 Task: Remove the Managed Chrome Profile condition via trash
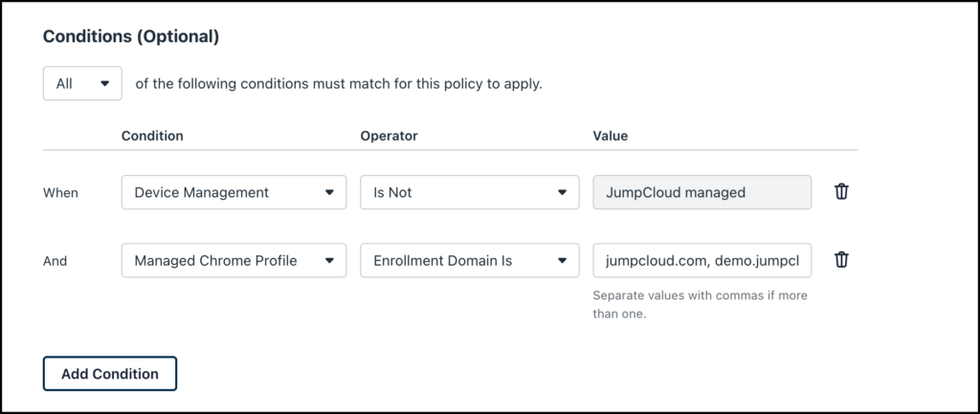[x=841, y=260]
